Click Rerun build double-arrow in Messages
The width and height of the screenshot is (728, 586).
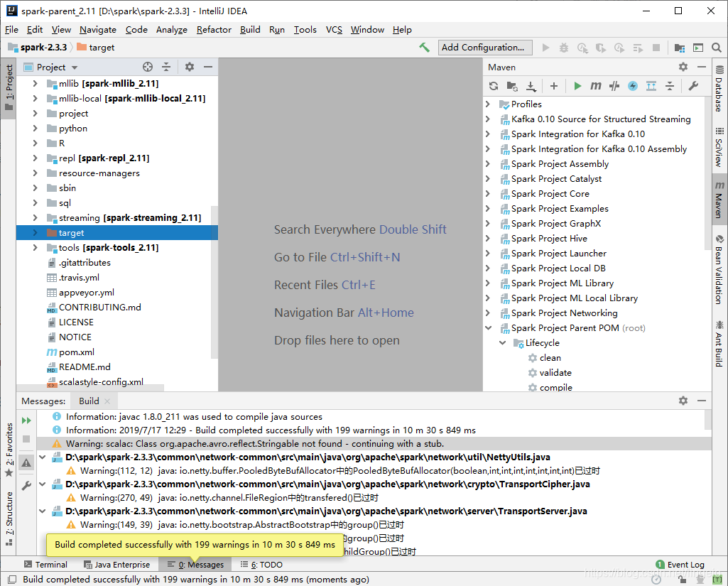26,420
